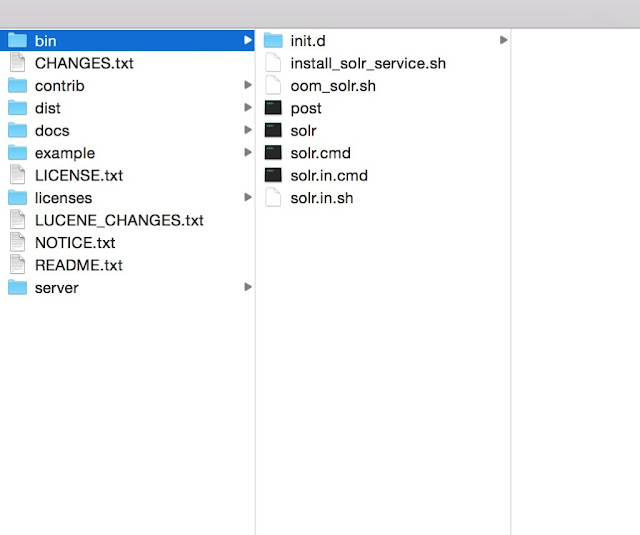Click the docs folder icon
The width and height of the screenshot is (640, 535).
pyautogui.click(x=17, y=130)
